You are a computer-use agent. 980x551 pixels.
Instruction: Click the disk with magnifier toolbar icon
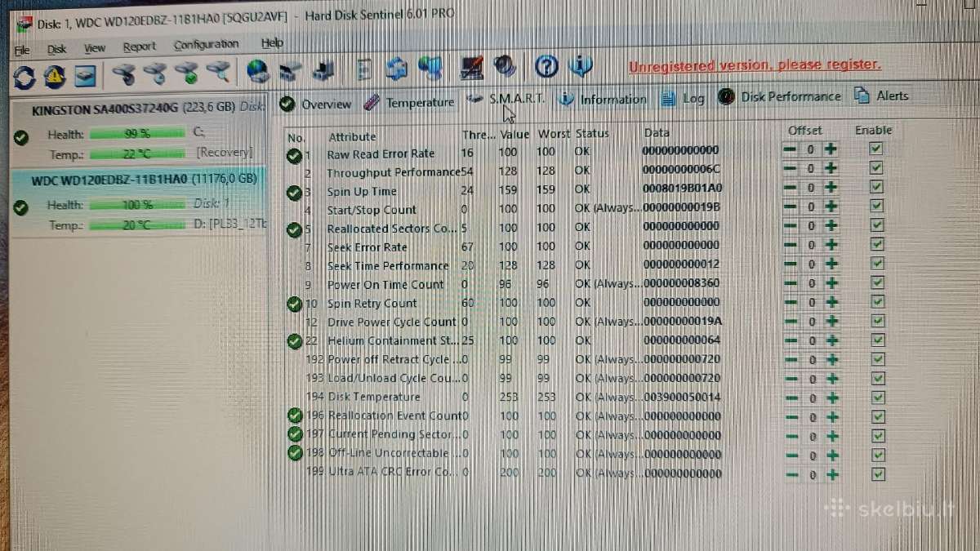pyautogui.click(x=218, y=72)
